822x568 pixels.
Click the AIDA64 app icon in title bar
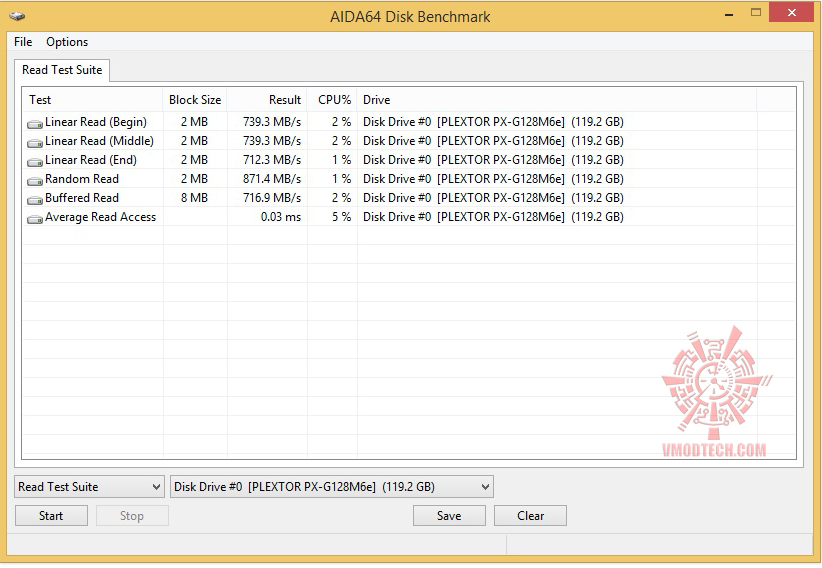[17, 16]
